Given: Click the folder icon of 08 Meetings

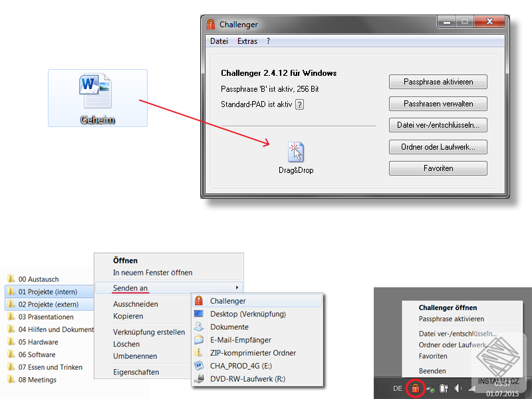Looking at the screenshot, I should coord(11,379).
